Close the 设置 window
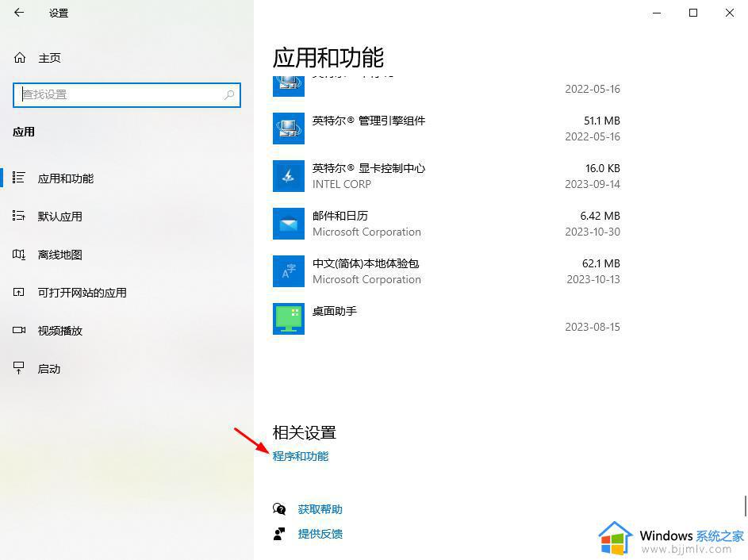 coord(730,13)
